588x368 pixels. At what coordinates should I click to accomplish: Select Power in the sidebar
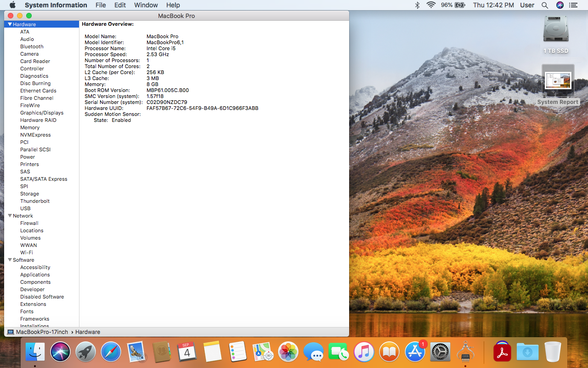[28, 157]
